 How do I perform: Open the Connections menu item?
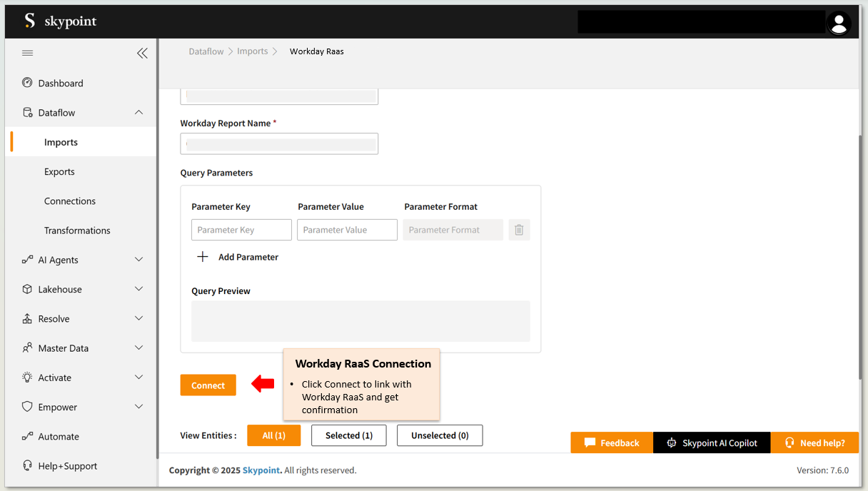click(70, 201)
